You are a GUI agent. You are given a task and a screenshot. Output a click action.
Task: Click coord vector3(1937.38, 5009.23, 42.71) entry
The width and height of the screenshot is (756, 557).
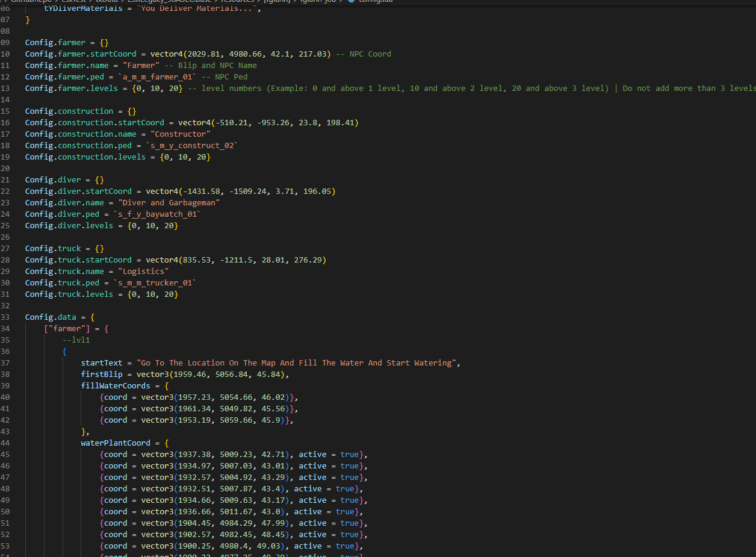click(234, 455)
